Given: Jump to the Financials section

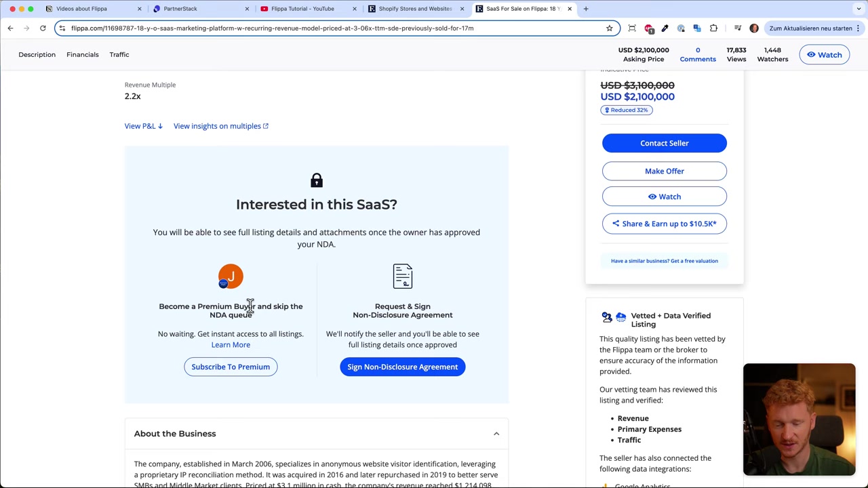Looking at the screenshot, I should pos(82,54).
